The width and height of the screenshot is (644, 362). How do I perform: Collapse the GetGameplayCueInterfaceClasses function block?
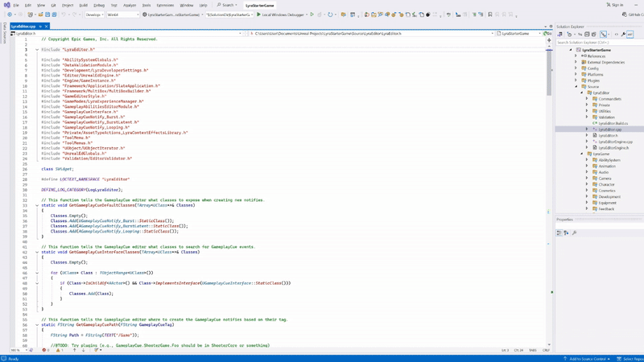[x=36, y=252]
